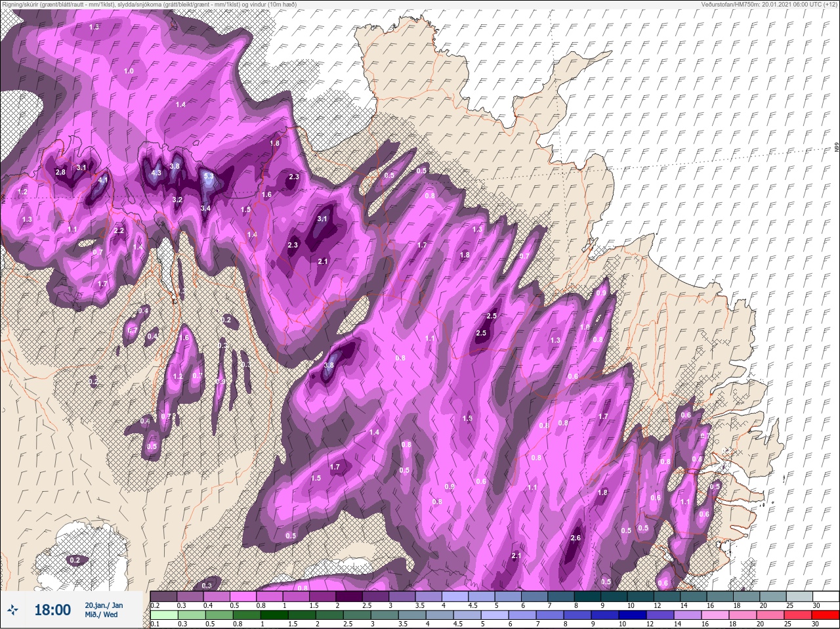Click the 5.3 precipitation peak value
The height and width of the screenshot is (629, 840).
tap(209, 177)
